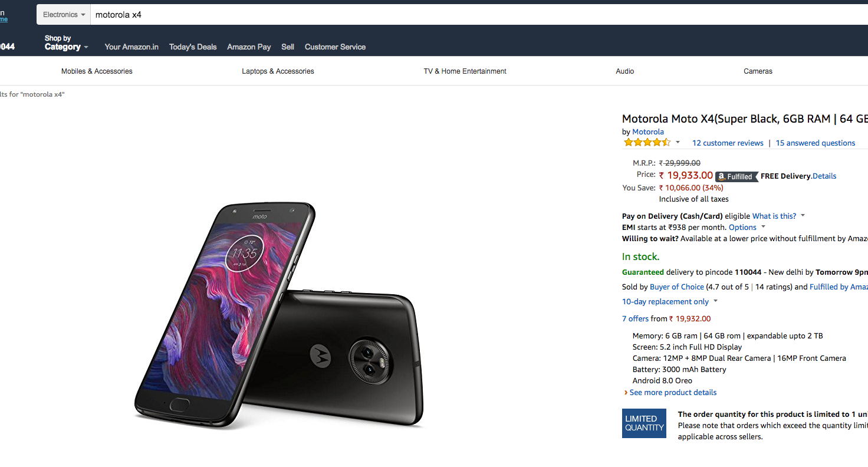This screenshot has height=467, width=868.
Task: Click the Limited Quantity badge
Action: [x=644, y=423]
